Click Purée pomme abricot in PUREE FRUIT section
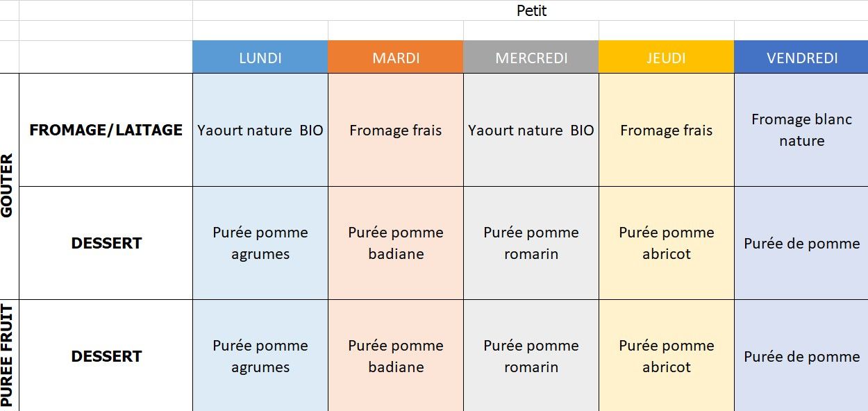This screenshot has height=411, width=868. 667,355
